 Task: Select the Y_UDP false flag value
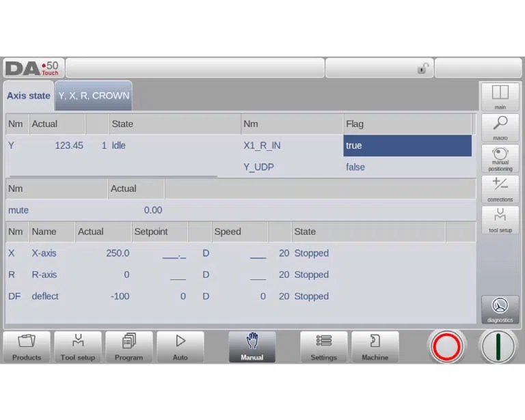[x=355, y=167]
